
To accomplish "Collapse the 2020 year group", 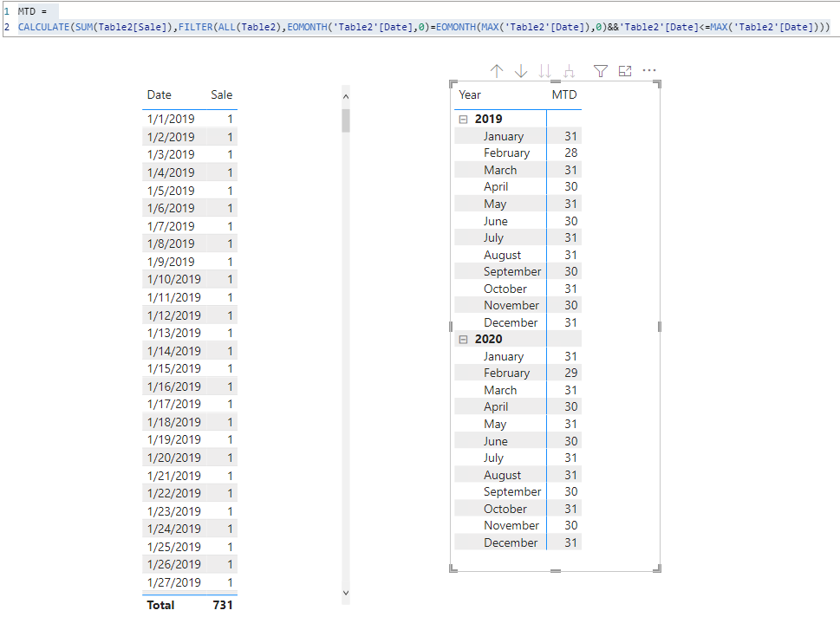I will click(x=464, y=340).
